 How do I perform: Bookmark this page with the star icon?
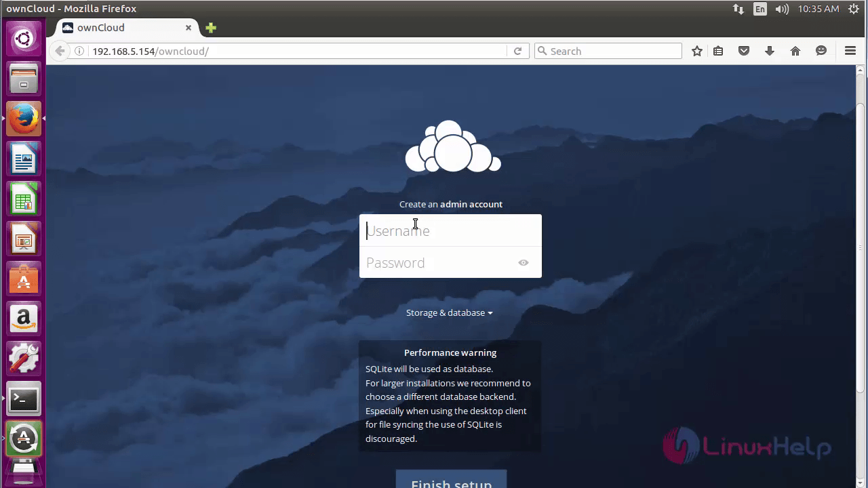point(697,51)
